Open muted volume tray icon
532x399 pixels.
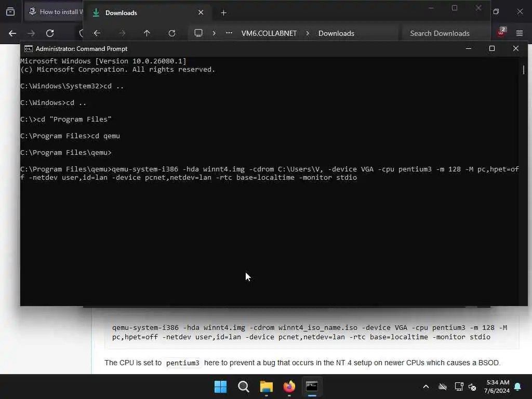[x=472, y=387]
